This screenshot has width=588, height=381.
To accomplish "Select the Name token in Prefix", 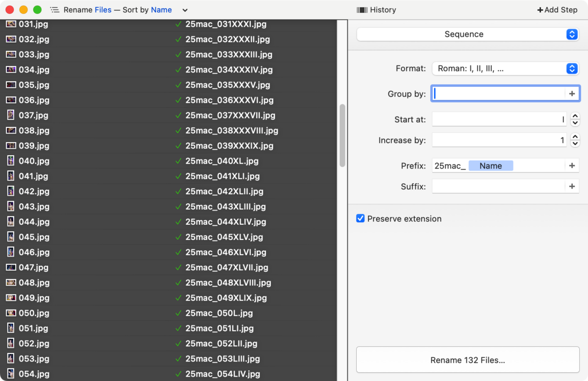I will pos(490,166).
